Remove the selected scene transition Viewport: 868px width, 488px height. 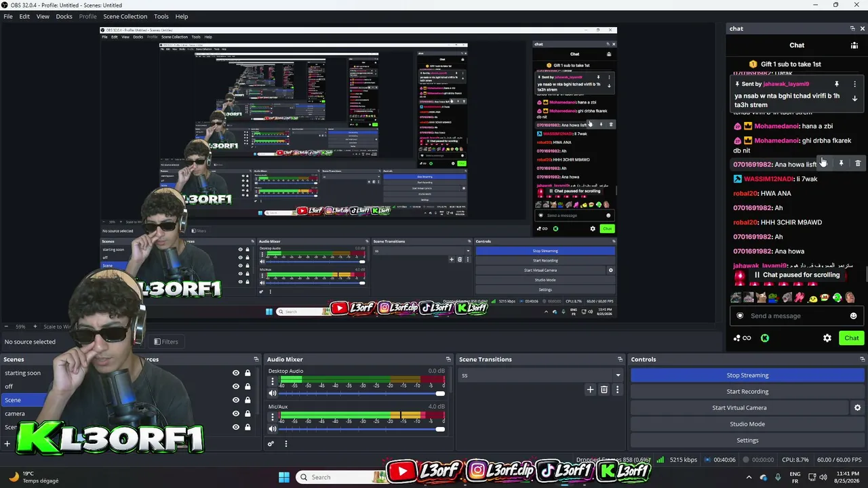tap(604, 389)
